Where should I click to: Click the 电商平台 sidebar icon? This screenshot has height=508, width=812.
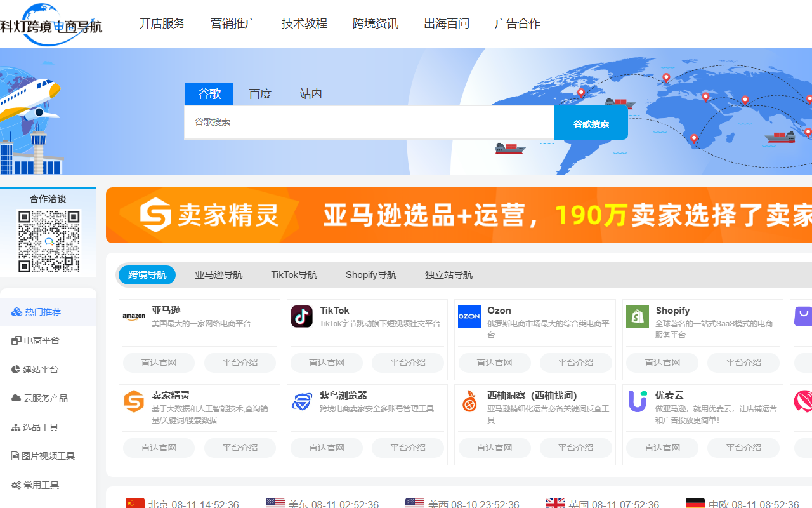tap(16, 340)
